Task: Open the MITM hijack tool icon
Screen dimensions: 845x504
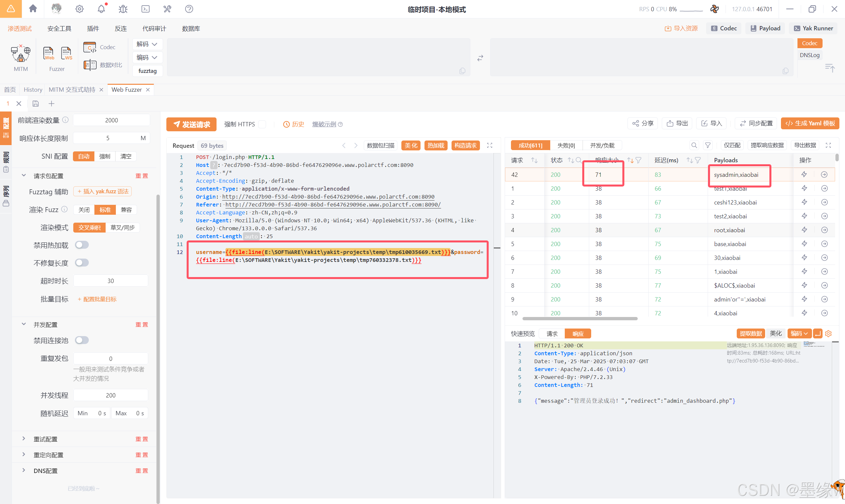Action: pos(20,54)
